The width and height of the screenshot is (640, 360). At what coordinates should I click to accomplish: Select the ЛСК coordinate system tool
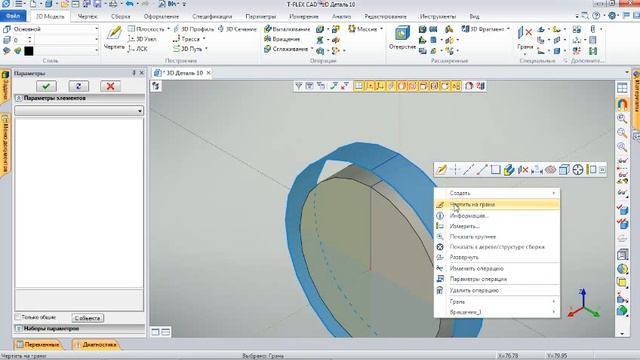click(137, 49)
